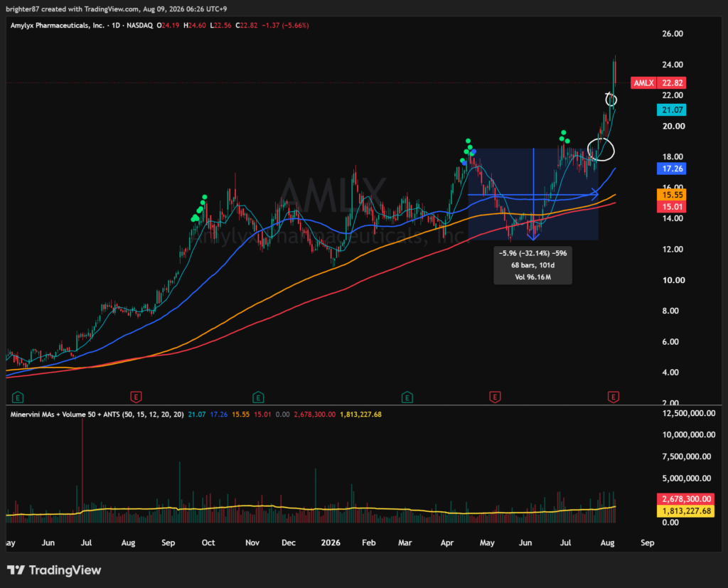Click the 20.00 price axis label
This screenshot has width=728, height=588.
[x=673, y=127]
